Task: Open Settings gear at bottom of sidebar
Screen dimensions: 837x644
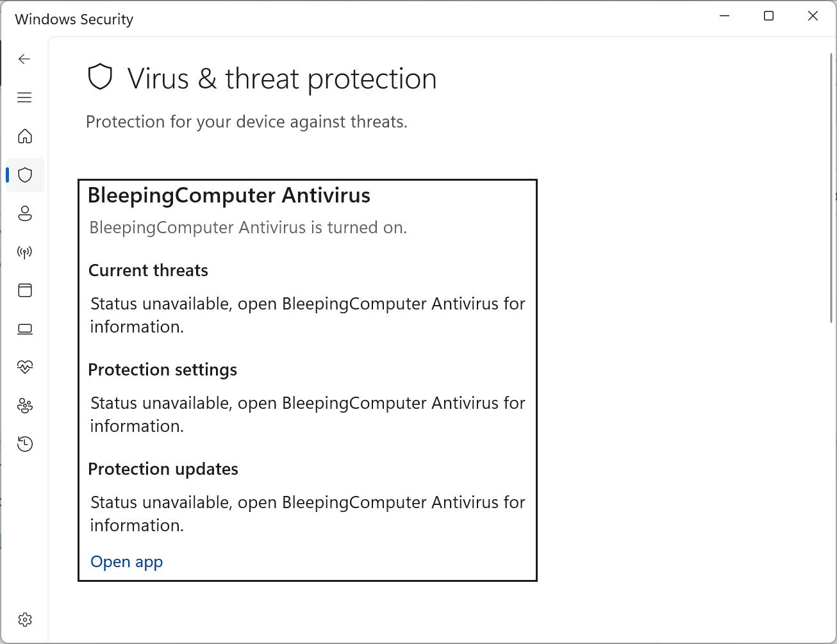Action: [x=25, y=620]
